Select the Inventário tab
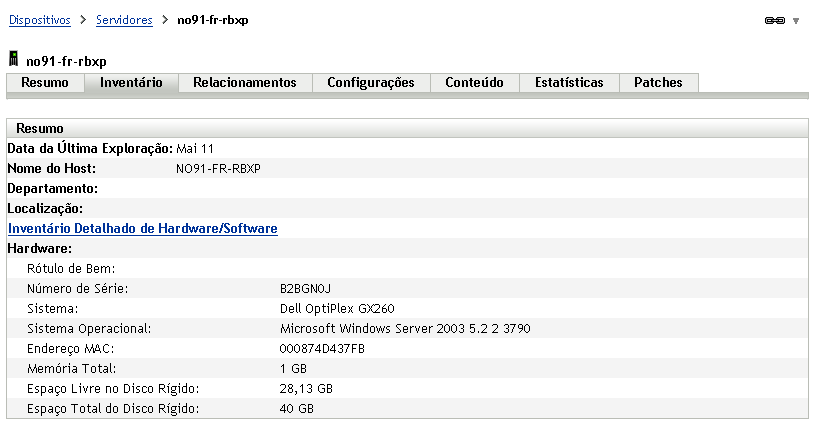815x435 pixels. pyautogui.click(x=131, y=83)
